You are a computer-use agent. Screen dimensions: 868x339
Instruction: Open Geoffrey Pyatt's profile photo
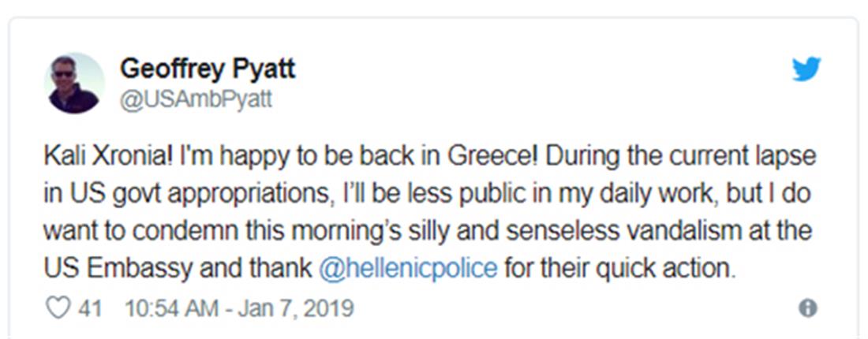[x=75, y=84]
